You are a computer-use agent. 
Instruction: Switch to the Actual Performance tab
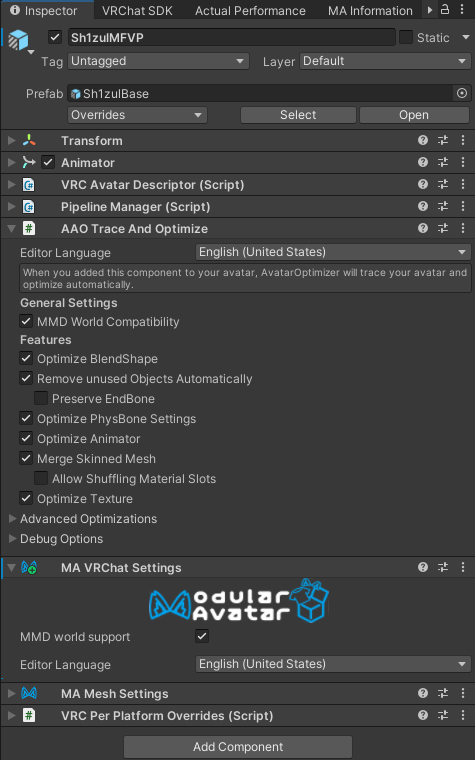pyautogui.click(x=250, y=11)
